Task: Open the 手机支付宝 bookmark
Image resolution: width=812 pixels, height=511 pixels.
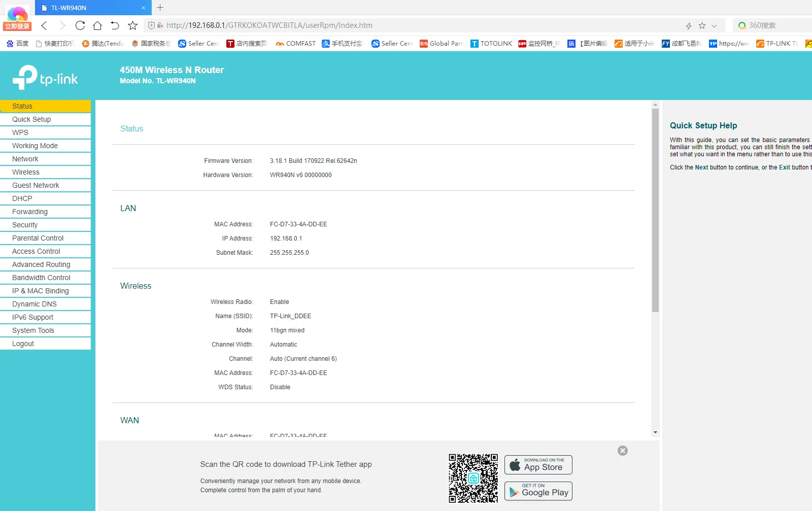Action: 343,44
